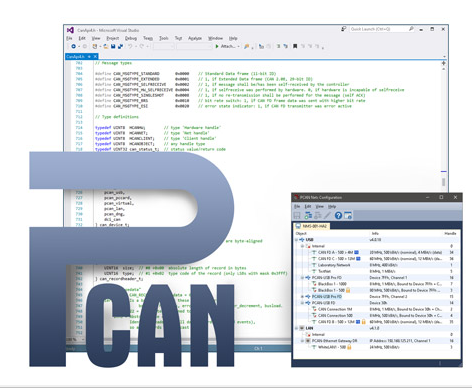472x388 pixels.
Task: Click the lock icon on BlackBox 1 - 500 row
Action: pyautogui.click(x=348, y=290)
